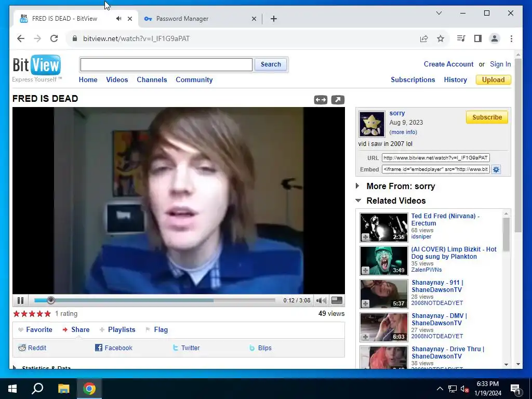This screenshot has width=532, height=399.
Task: Click the yellow Upload button
Action: pyautogui.click(x=494, y=79)
